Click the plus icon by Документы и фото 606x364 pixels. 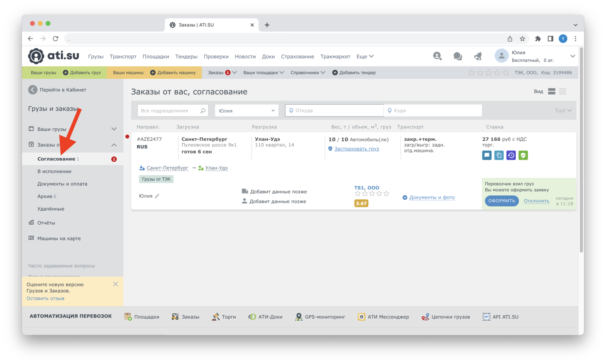tap(405, 197)
